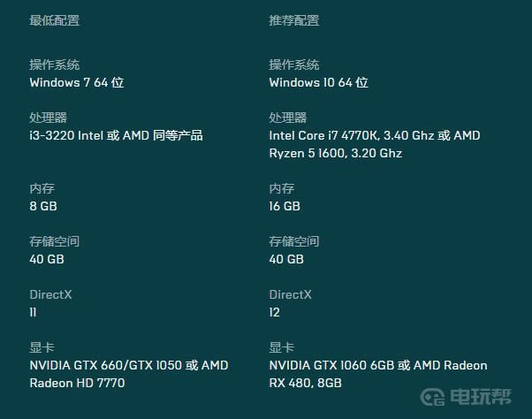Click the DirectX 11 value
Screen dimensions: 532x419
[33, 312]
